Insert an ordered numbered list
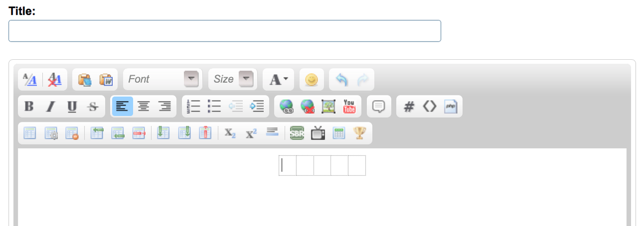 pyautogui.click(x=194, y=106)
